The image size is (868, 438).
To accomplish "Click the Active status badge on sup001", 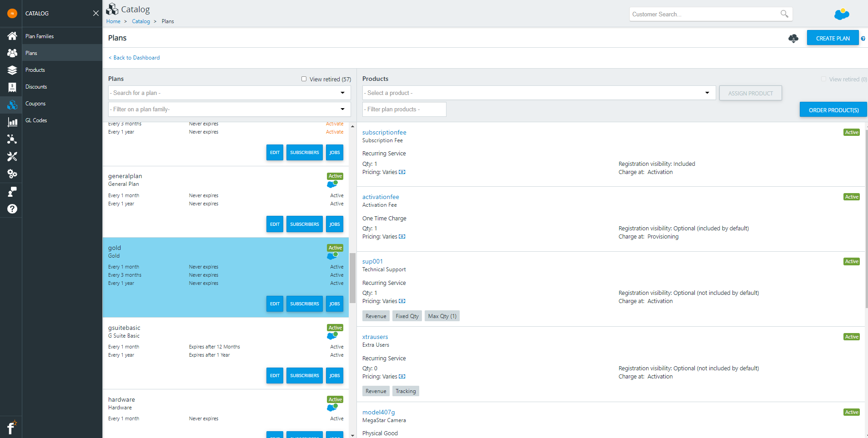I will click(x=852, y=261).
